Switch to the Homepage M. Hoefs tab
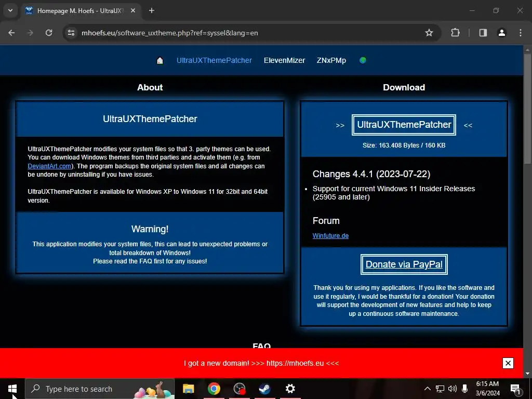Viewport: 532px width, 399px height. click(79, 10)
